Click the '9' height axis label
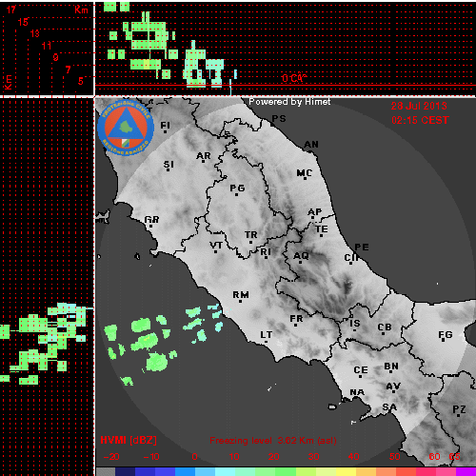The width and height of the screenshot is (476, 476). point(55,57)
